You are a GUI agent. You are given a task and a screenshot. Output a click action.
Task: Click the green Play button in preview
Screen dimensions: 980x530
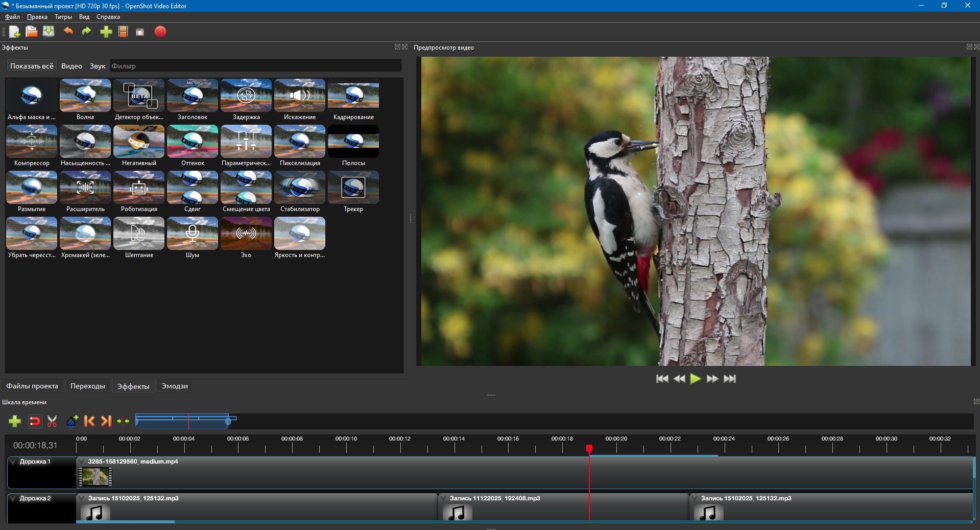[696, 379]
